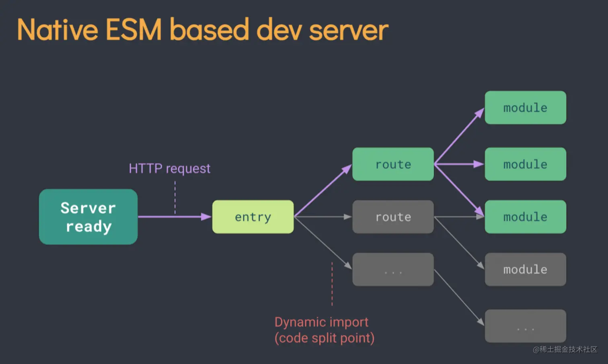Image resolution: width=608 pixels, height=364 pixels.
Task: Click the gray module node
Action: tap(525, 269)
